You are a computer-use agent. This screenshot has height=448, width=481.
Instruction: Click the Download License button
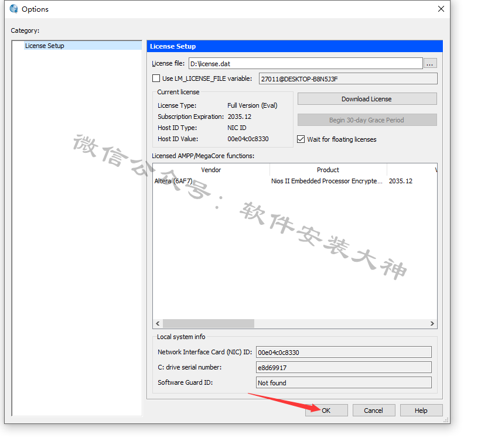pyautogui.click(x=367, y=99)
